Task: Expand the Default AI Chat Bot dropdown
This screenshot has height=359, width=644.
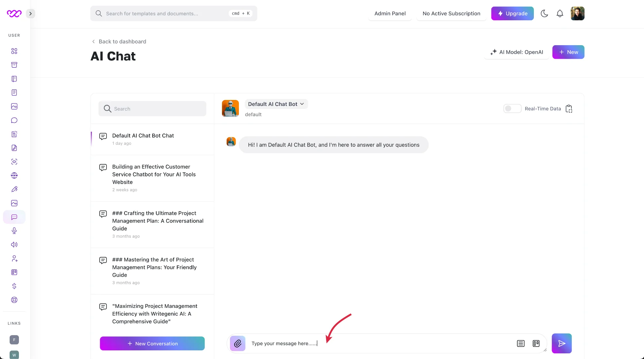Action: click(x=276, y=104)
